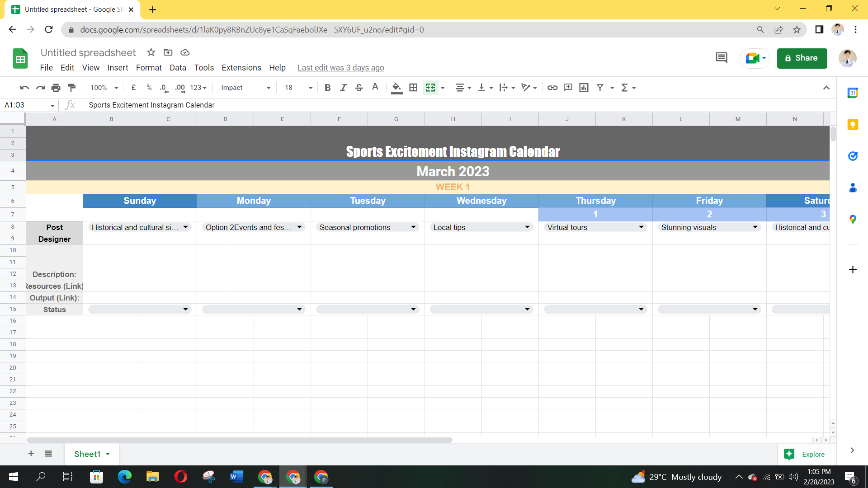Open the Tools menu
Image resolution: width=868 pixels, height=488 pixels.
point(204,68)
